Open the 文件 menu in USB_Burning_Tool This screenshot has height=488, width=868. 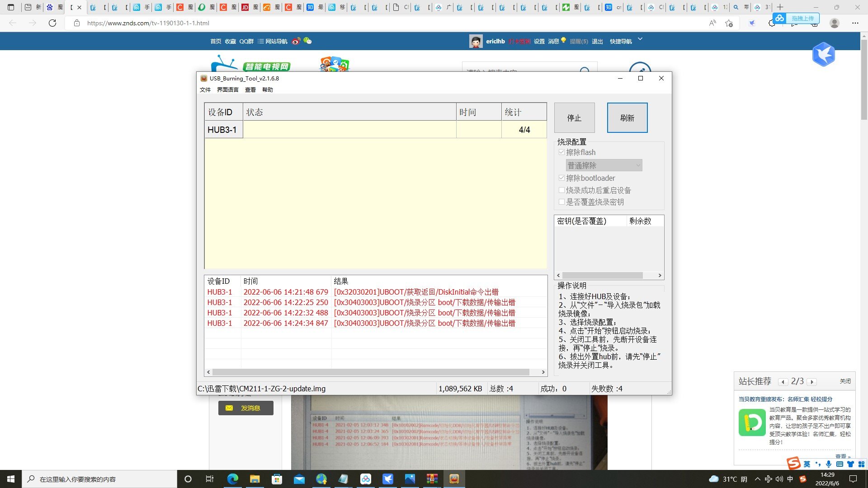pos(205,90)
